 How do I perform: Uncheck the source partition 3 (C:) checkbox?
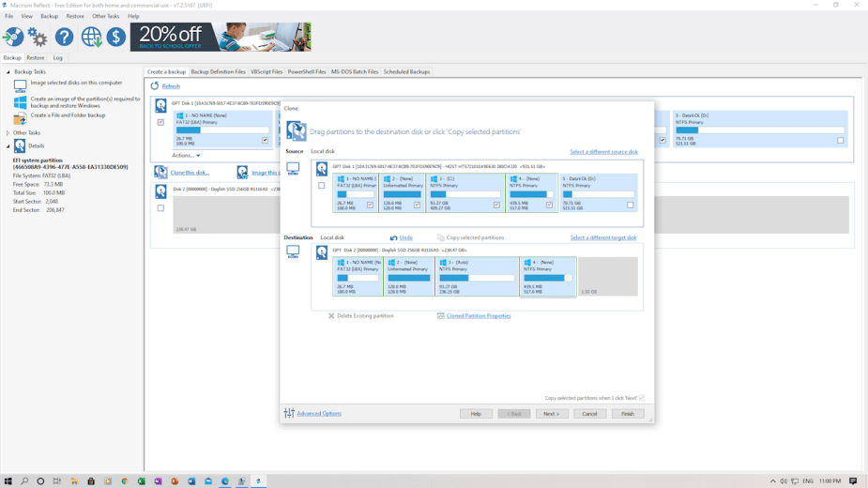click(x=496, y=205)
